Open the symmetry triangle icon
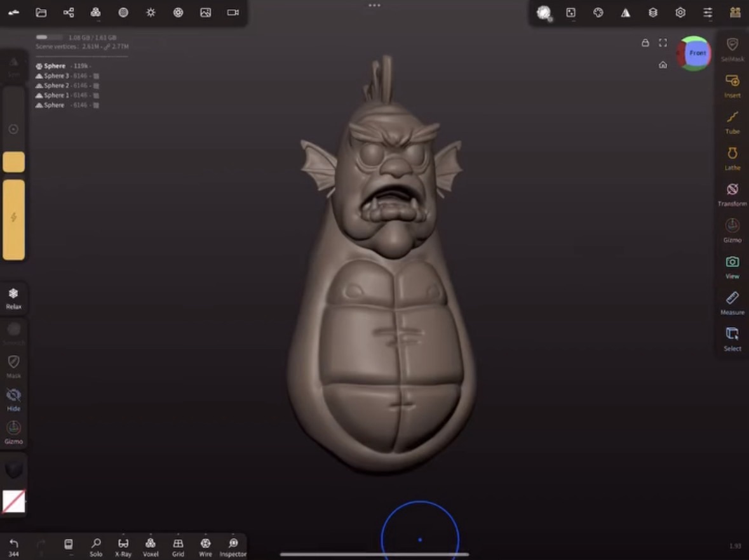The image size is (749, 560). click(x=625, y=13)
